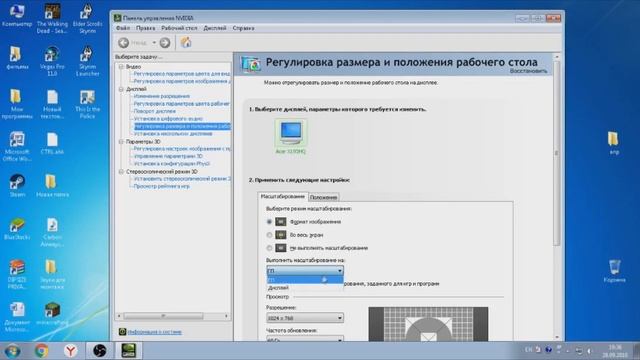Image resolution: width=640 pixels, height=360 pixels.
Task: Open CTRL alt text file on desktop
Action: click(52, 143)
